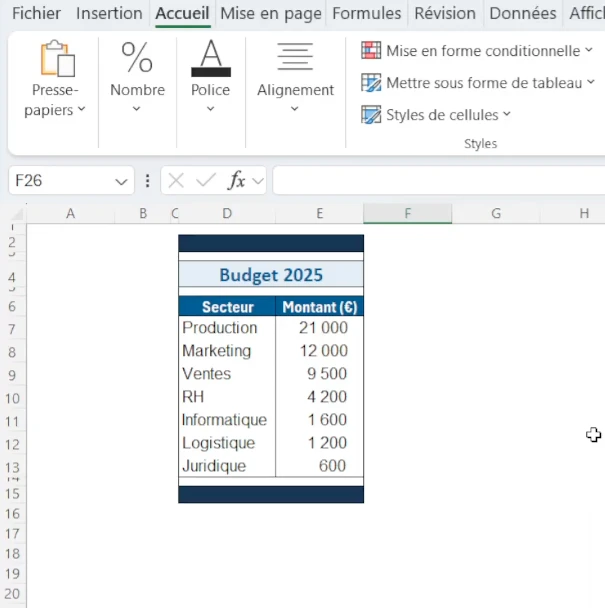
Task: Select the 1 600 amount cell
Action: pyautogui.click(x=320, y=420)
